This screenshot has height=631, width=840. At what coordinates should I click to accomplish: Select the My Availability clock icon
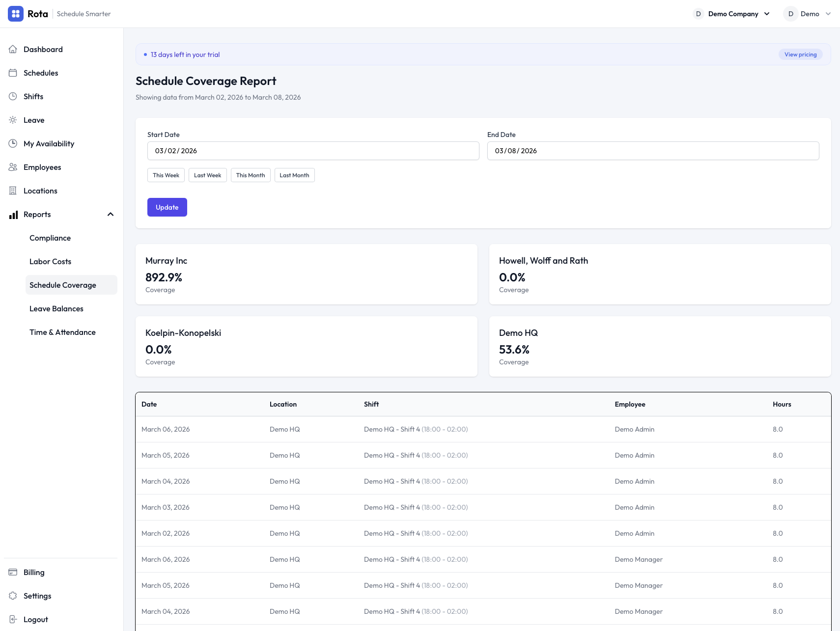13,143
